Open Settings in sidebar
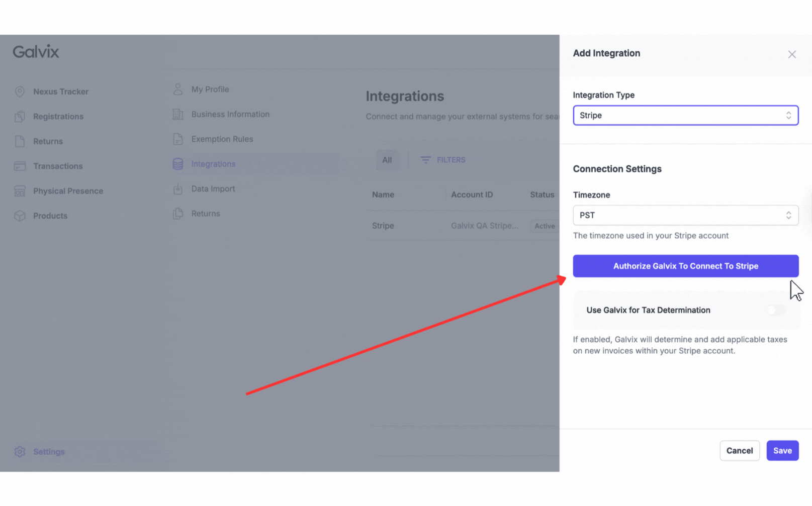 [x=49, y=452]
